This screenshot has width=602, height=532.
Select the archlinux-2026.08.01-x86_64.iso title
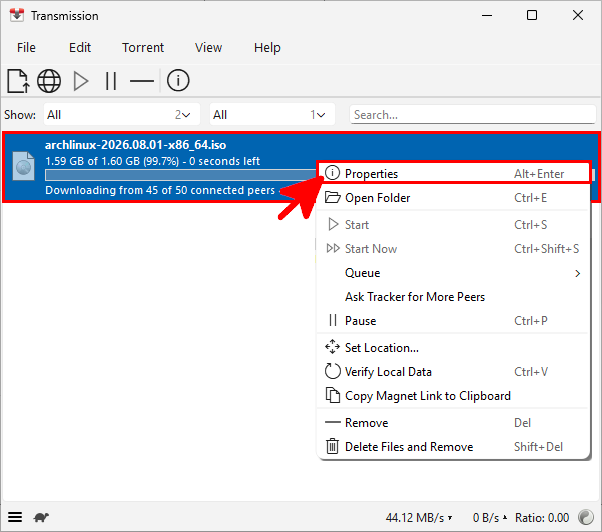pyautogui.click(x=136, y=145)
